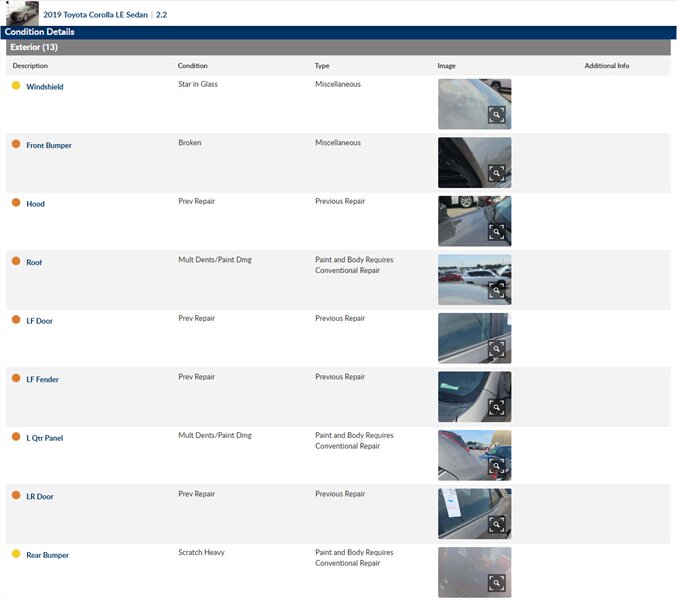677x600 pixels.
Task: Open the Rear Bumper description link
Action: [47, 555]
